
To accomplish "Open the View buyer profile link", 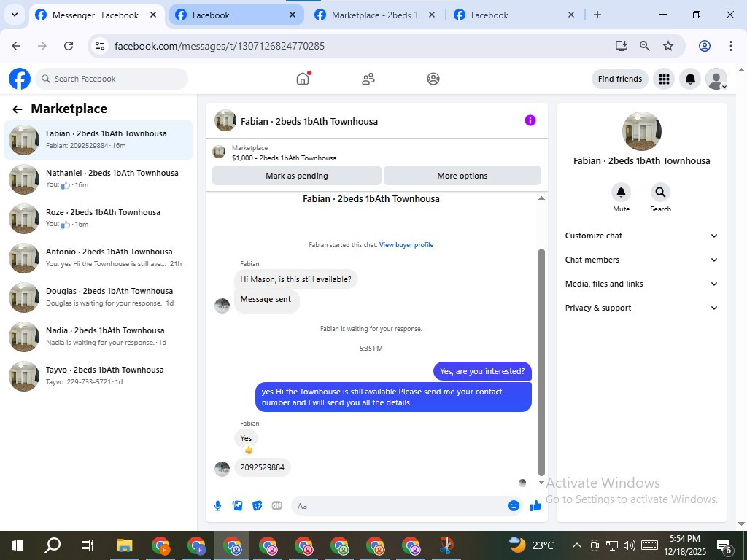I will [x=406, y=245].
